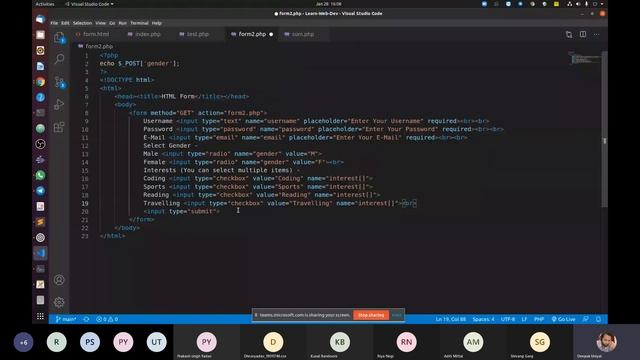640x360 pixels.
Task: Click LF end of line selector
Action: [x=524, y=319]
